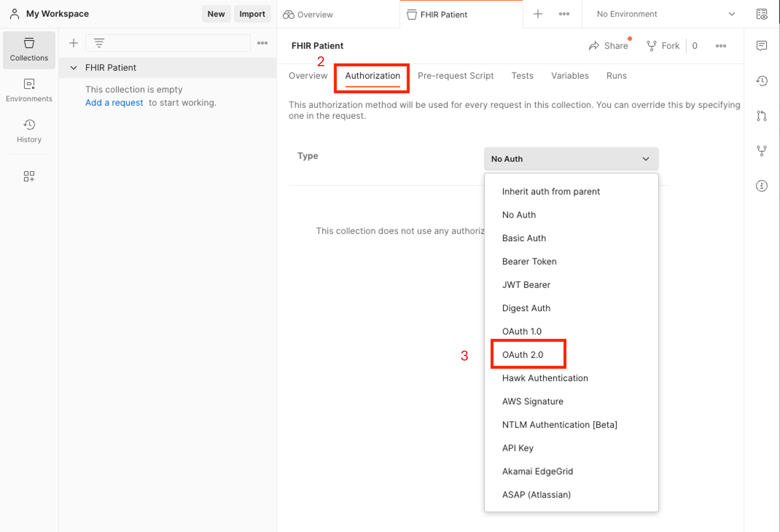Click the filter icon in the collections search
Image resolution: width=780 pixels, height=532 pixels.
coord(99,43)
